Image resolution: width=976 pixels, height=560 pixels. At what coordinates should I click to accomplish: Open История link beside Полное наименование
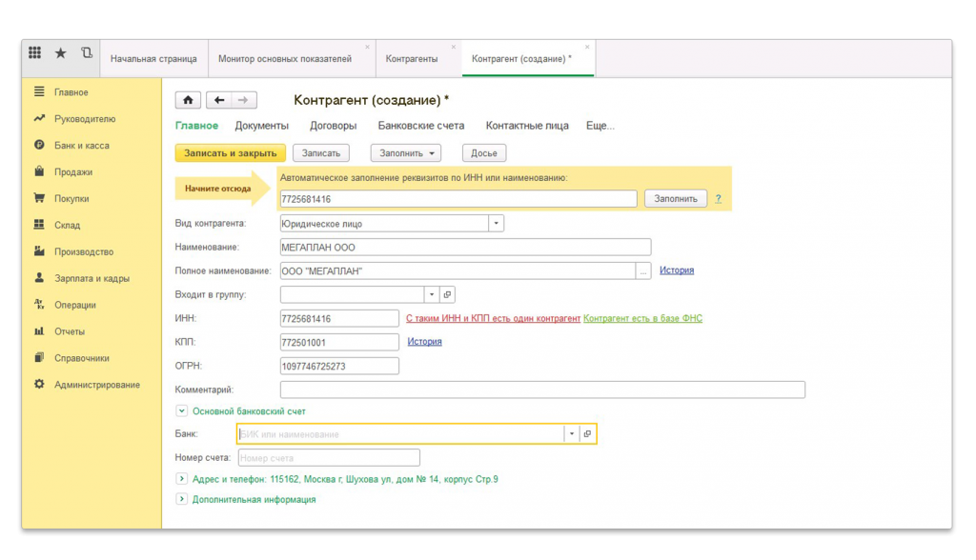pyautogui.click(x=677, y=270)
